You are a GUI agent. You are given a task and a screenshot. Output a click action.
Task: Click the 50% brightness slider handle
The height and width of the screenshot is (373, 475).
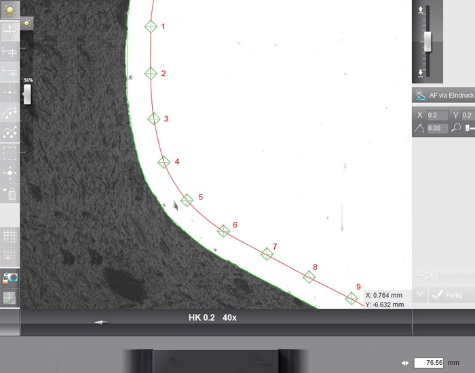[27, 94]
